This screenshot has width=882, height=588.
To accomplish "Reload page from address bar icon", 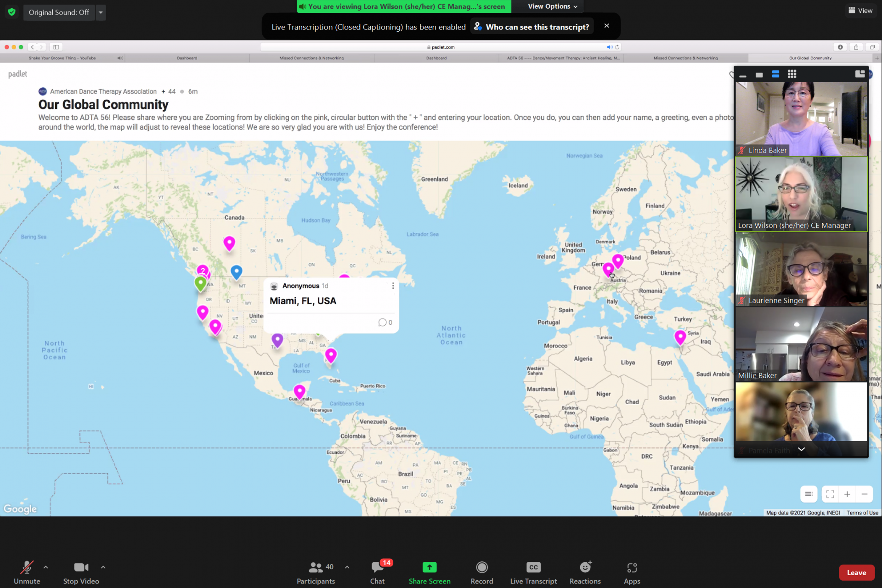I will [617, 47].
